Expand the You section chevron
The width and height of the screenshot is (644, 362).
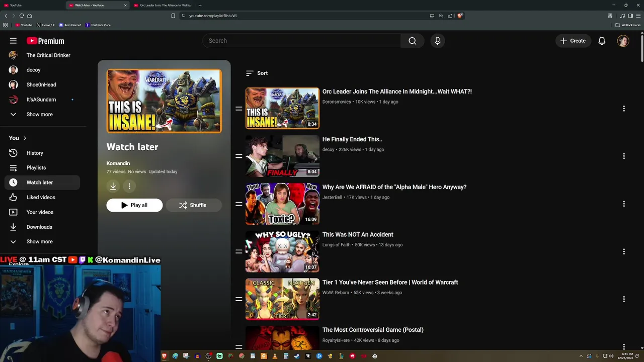(25, 138)
